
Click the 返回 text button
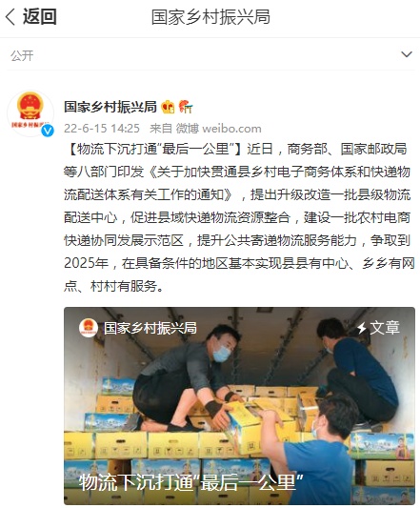pos(40,17)
